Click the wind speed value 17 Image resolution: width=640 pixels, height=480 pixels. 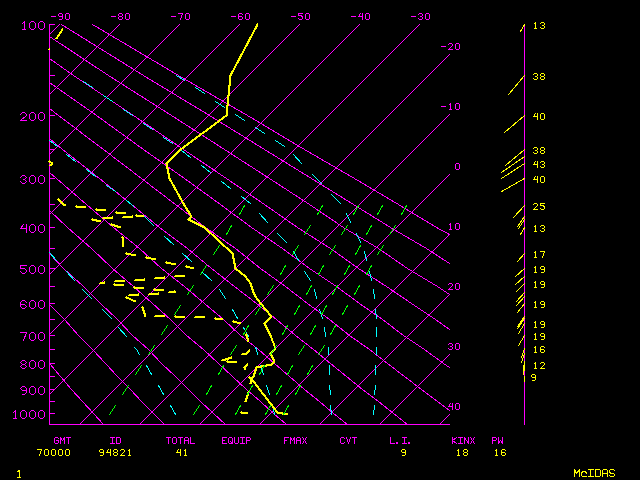tap(538, 255)
